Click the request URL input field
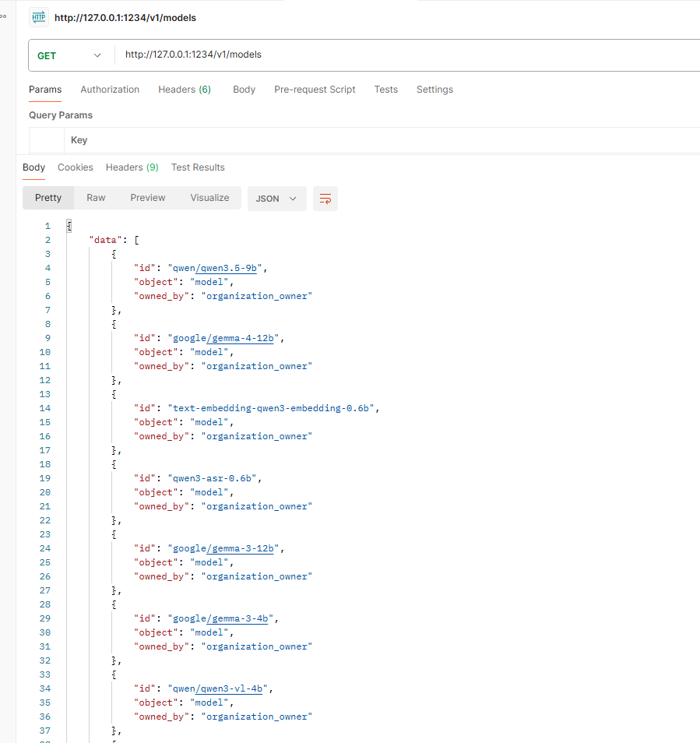 (407, 55)
